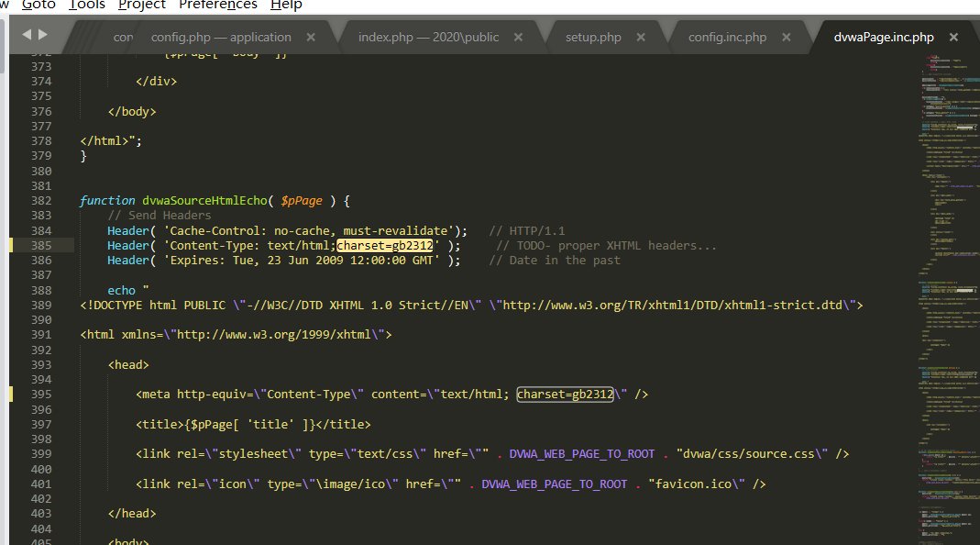Viewport: 980px width, 545px height.
Task: Close the dvwaPage.inc.php tab
Action: pyautogui.click(x=953, y=38)
